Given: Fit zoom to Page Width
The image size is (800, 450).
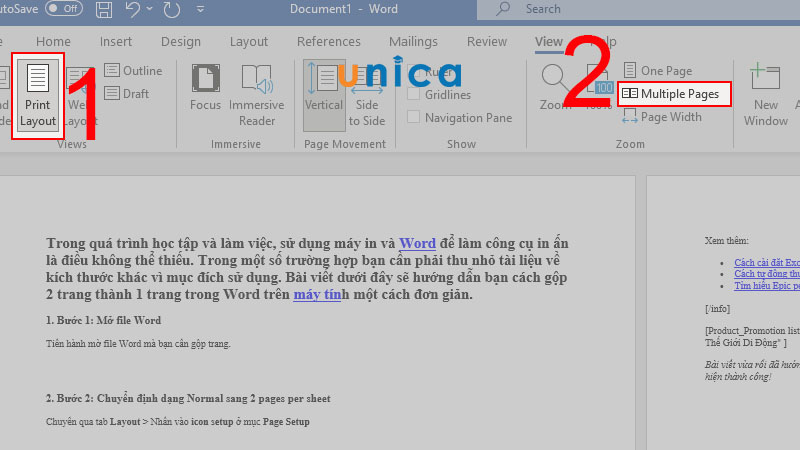Looking at the screenshot, I should pyautogui.click(x=662, y=117).
